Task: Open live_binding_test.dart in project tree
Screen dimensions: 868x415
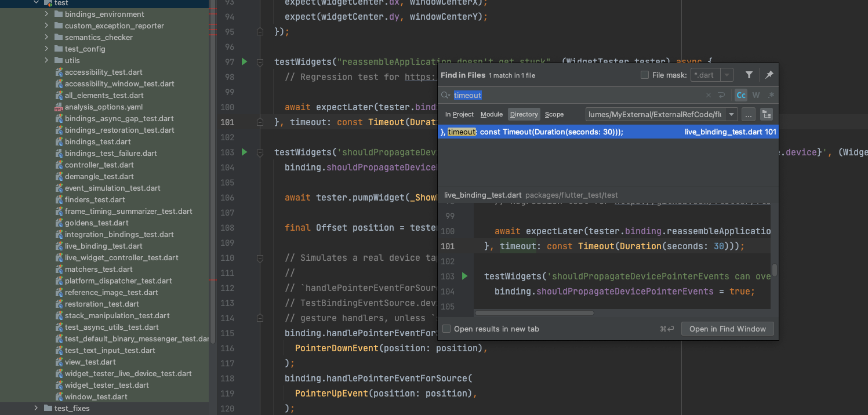Action: pyautogui.click(x=103, y=246)
